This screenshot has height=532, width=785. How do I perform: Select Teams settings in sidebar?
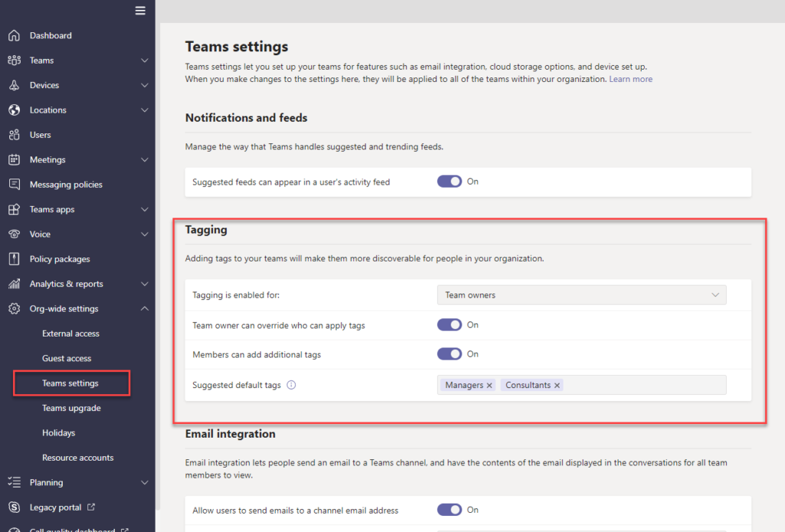click(x=70, y=383)
